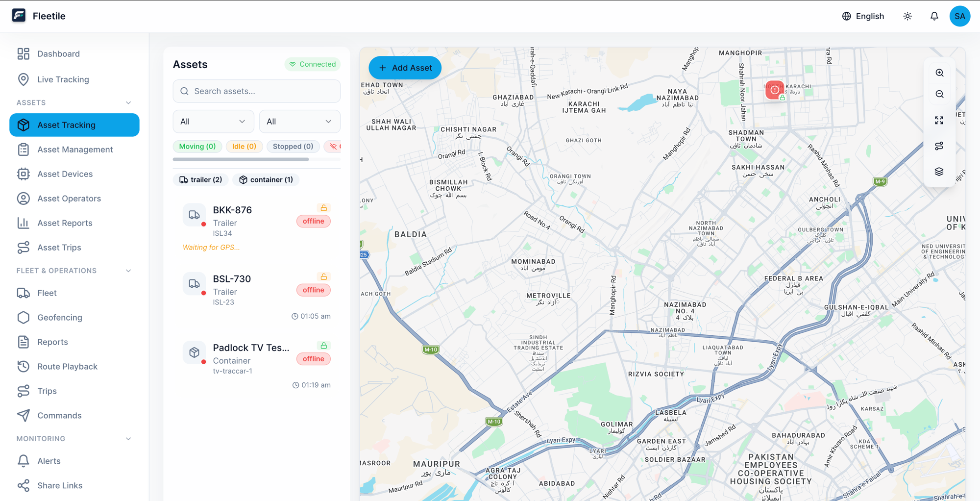Select the Padlock TV Tes... container asset

click(x=256, y=365)
